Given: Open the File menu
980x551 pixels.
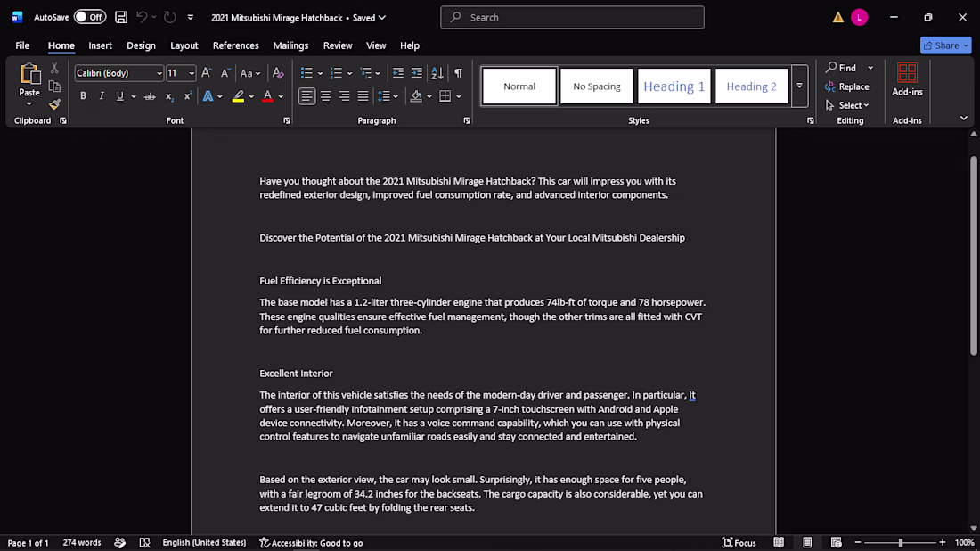Looking at the screenshot, I should click(x=22, y=45).
